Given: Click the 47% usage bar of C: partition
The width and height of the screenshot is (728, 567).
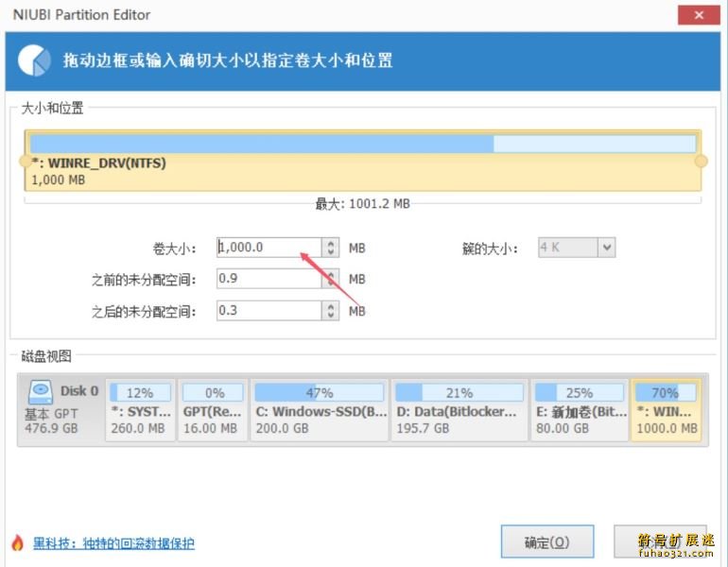Looking at the screenshot, I should 320,392.
